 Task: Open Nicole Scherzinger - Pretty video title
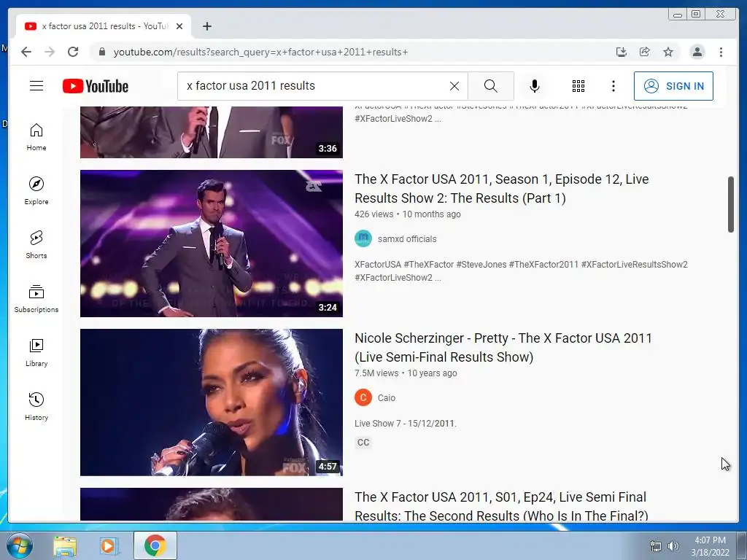(503, 348)
